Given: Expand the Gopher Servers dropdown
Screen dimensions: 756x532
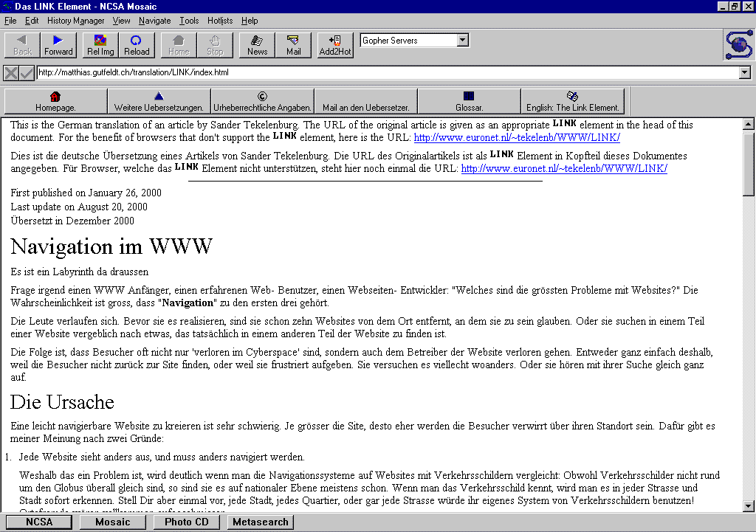Looking at the screenshot, I should (463, 41).
